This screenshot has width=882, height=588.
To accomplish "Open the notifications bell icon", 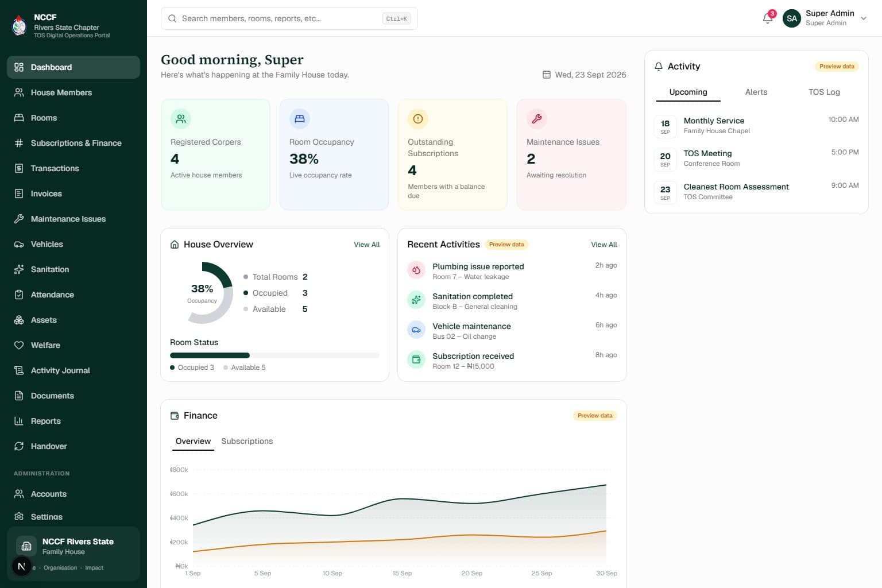I will click(x=768, y=18).
